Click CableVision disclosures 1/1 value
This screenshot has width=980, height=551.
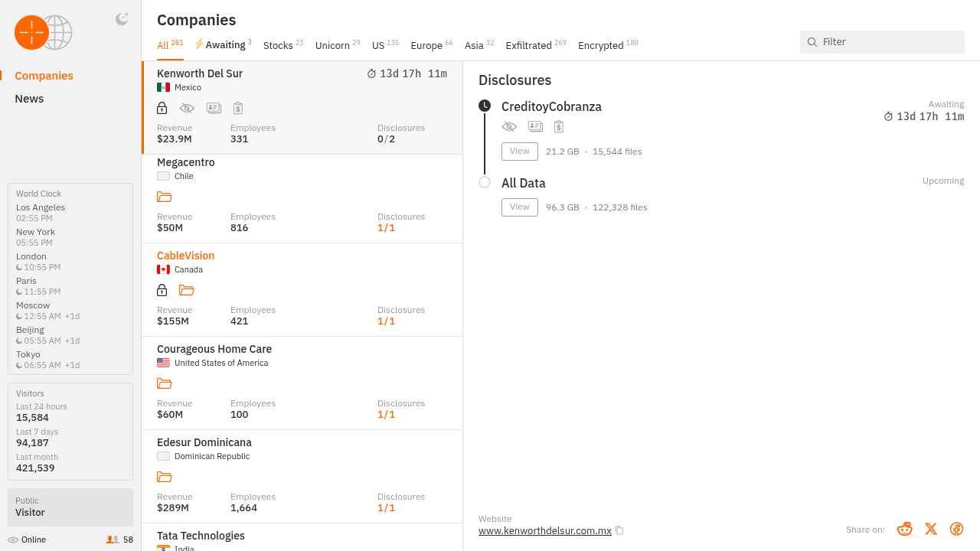(386, 321)
